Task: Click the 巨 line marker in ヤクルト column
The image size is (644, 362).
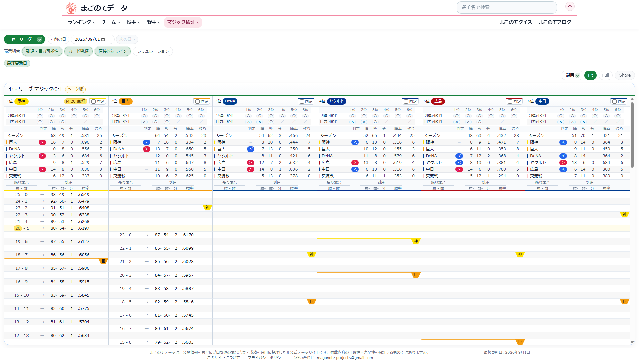Action: point(416,275)
